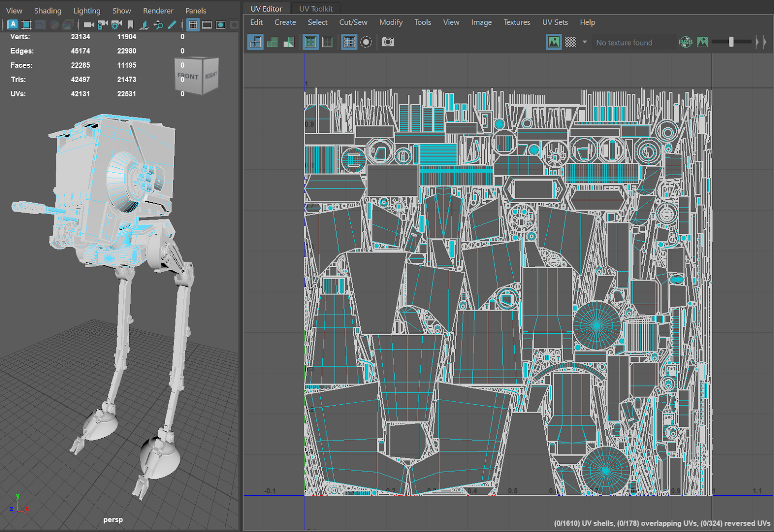Image resolution: width=774 pixels, height=532 pixels.
Task: Open the Modify menu
Action: 391,22
